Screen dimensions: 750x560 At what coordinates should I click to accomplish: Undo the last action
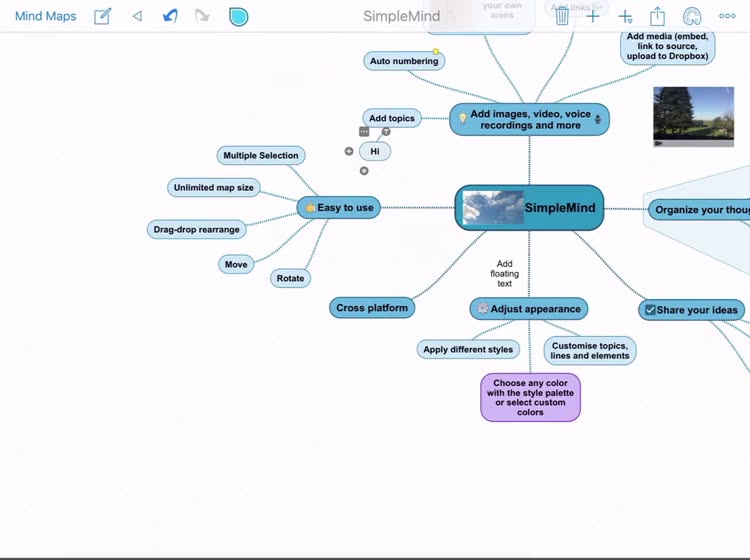tap(170, 16)
